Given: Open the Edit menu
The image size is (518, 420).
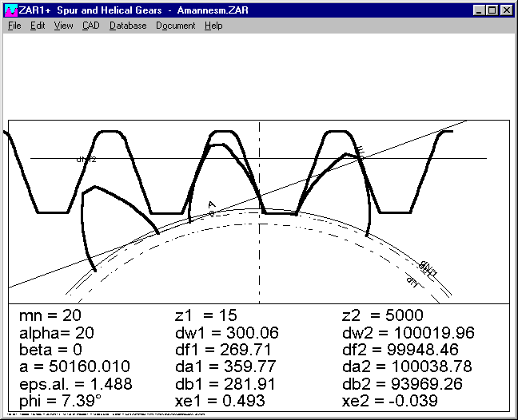Looking at the screenshot, I should 38,26.
